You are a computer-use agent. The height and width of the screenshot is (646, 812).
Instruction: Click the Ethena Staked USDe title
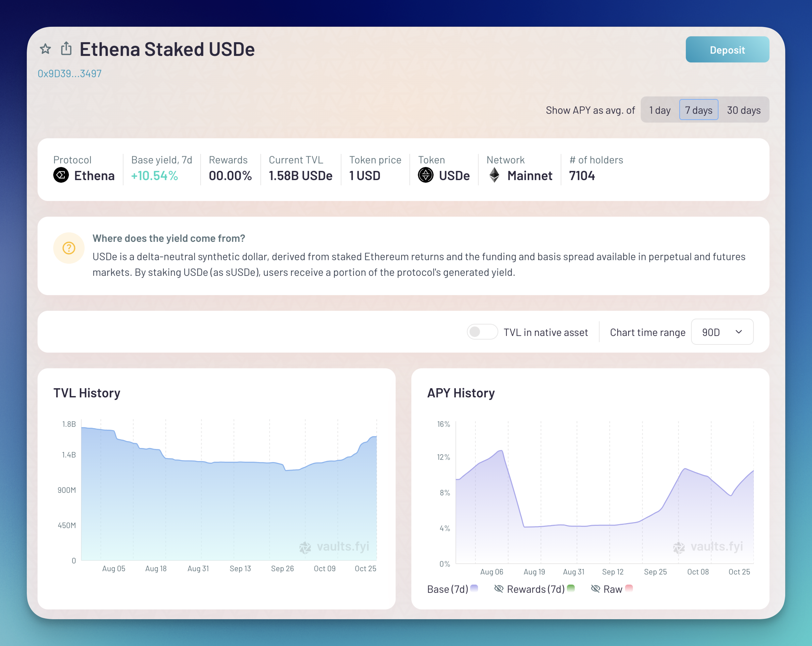(167, 49)
